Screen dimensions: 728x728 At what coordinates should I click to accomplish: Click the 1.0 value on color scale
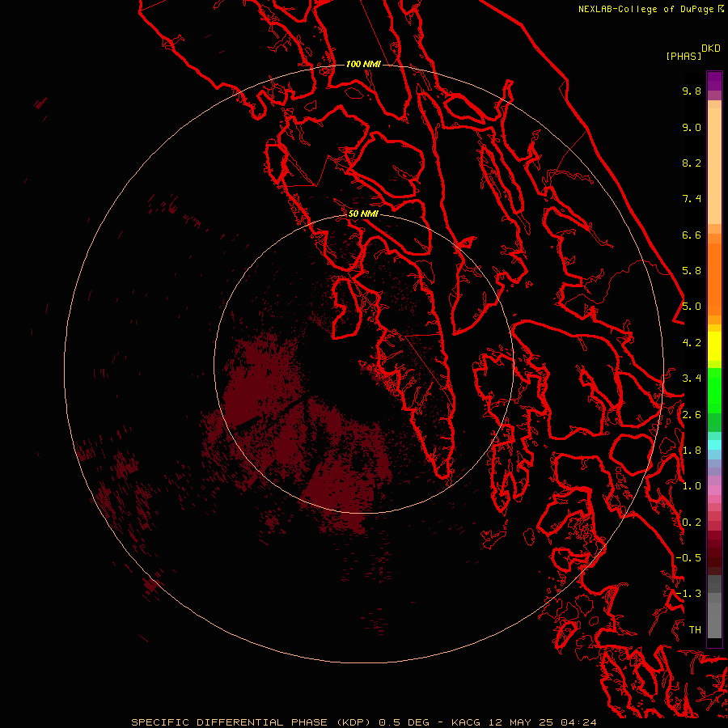692,486
